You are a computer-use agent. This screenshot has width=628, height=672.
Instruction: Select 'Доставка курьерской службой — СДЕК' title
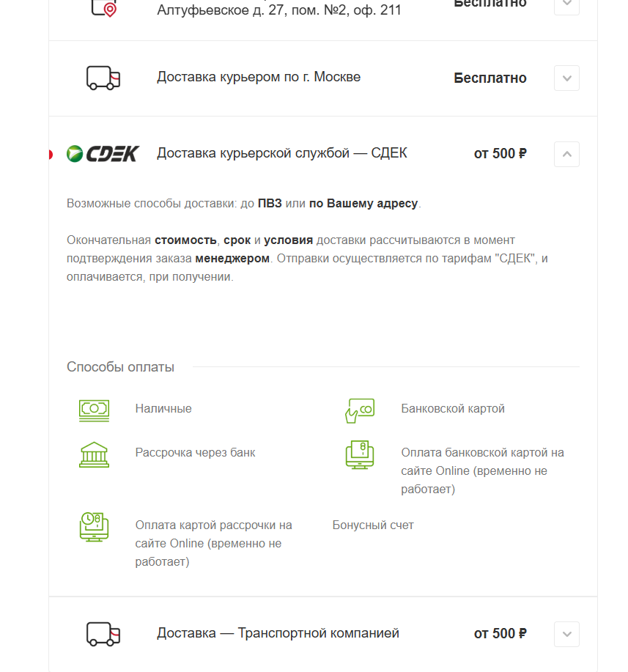282,153
